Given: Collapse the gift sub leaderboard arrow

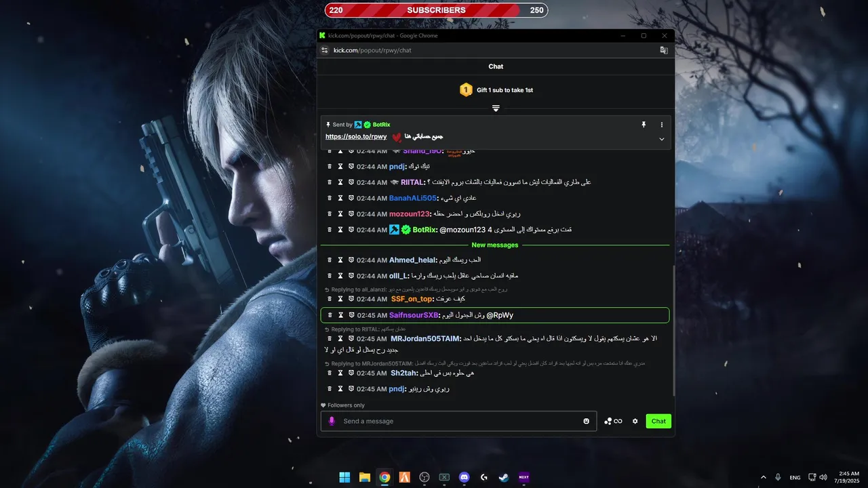Looking at the screenshot, I should click(x=496, y=108).
